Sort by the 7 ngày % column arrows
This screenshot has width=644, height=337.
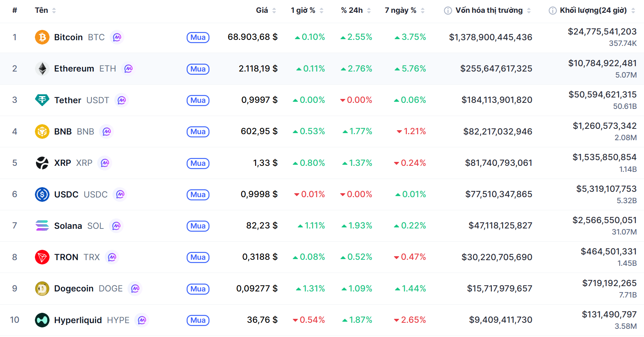click(423, 11)
